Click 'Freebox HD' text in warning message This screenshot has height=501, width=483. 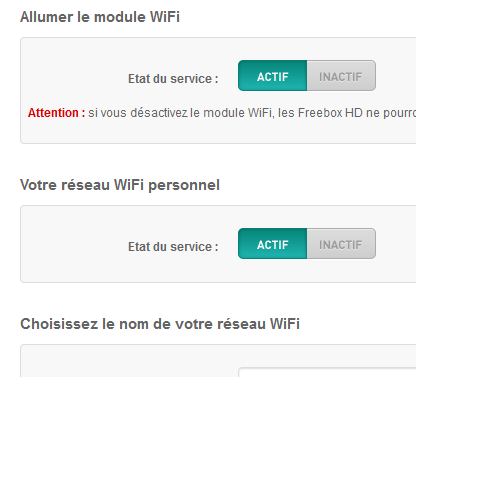tap(330, 113)
